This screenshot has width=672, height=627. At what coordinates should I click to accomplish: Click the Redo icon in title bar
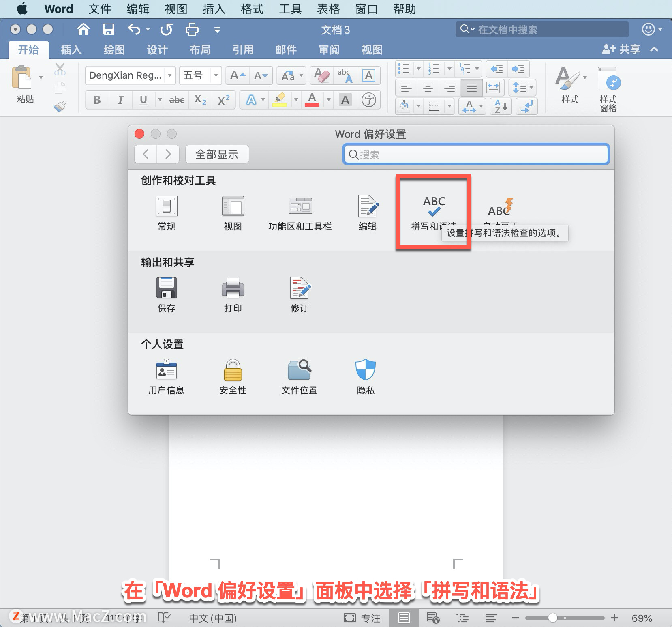[x=166, y=29]
